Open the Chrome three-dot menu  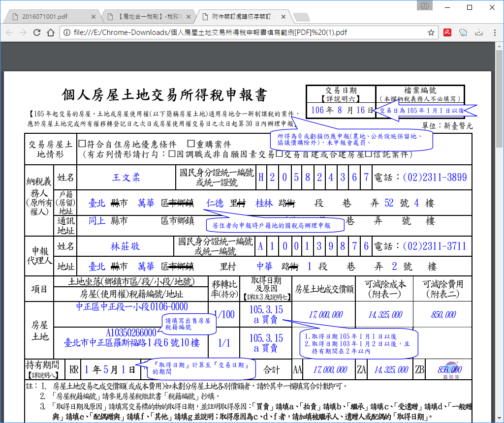pyautogui.click(x=495, y=32)
